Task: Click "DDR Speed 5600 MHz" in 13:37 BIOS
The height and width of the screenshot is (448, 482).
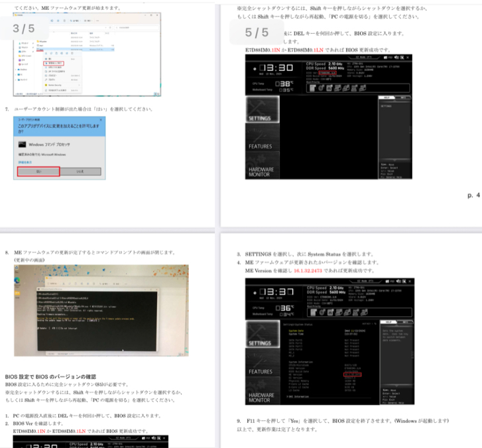Action: coord(326,292)
